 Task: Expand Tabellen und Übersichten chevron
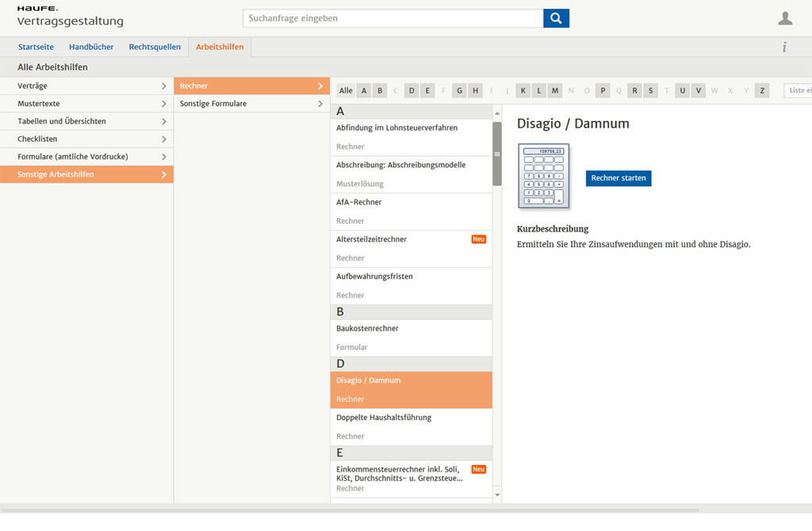(x=163, y=121)
